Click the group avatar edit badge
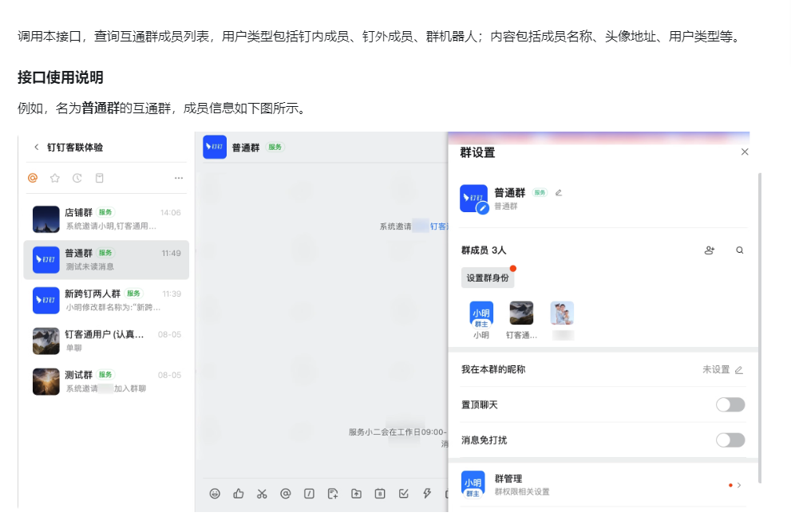Viewport: 791px width, 532px height. [x=483, y=207]
